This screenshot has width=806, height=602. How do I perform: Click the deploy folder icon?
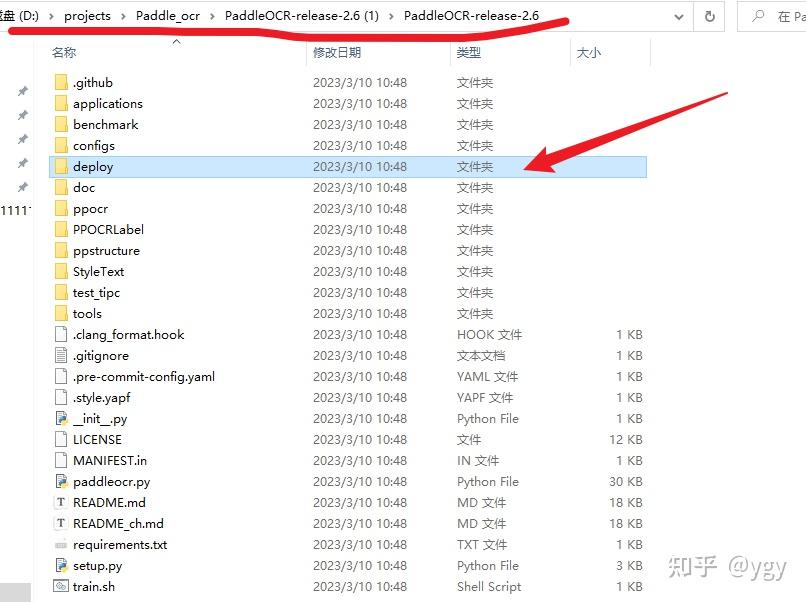tap(61, 167)
